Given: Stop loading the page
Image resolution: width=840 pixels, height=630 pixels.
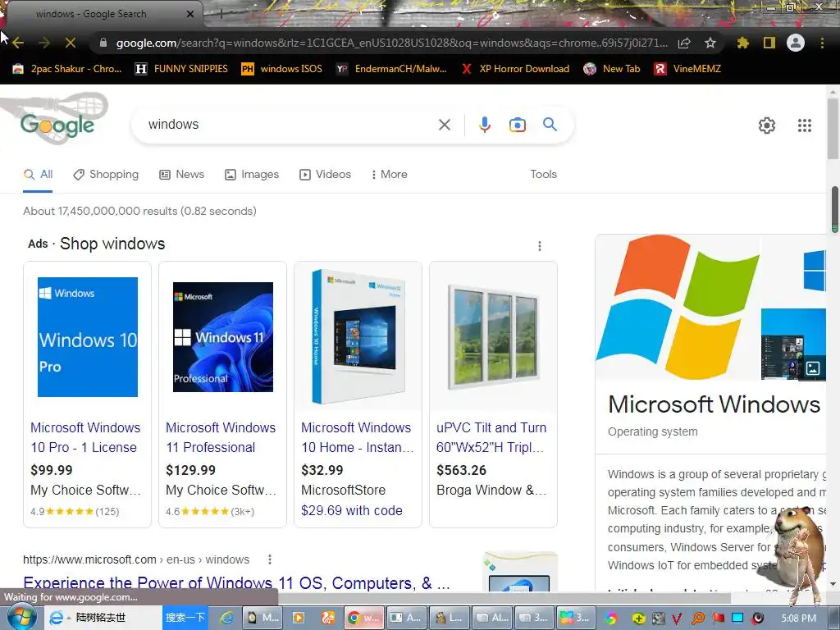Looking at the screenshot, I should click(x=71, y=43).
